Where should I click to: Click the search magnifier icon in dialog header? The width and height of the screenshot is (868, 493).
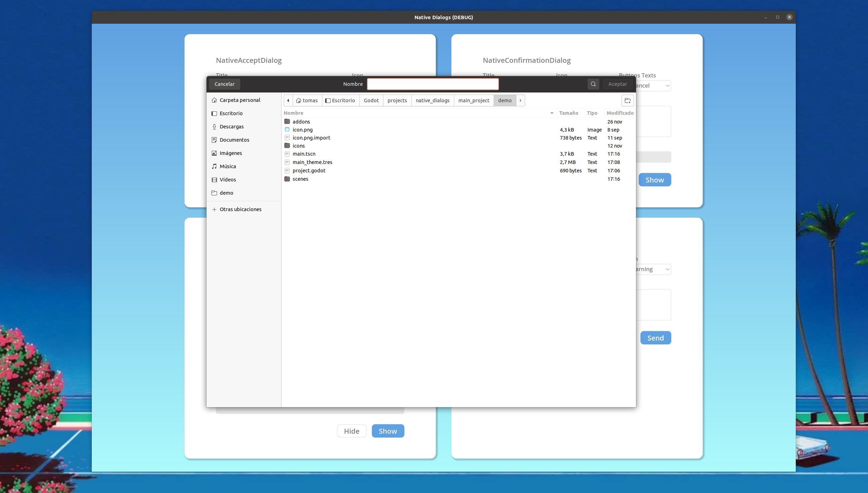pyautogui.click(x=593, y=84)
